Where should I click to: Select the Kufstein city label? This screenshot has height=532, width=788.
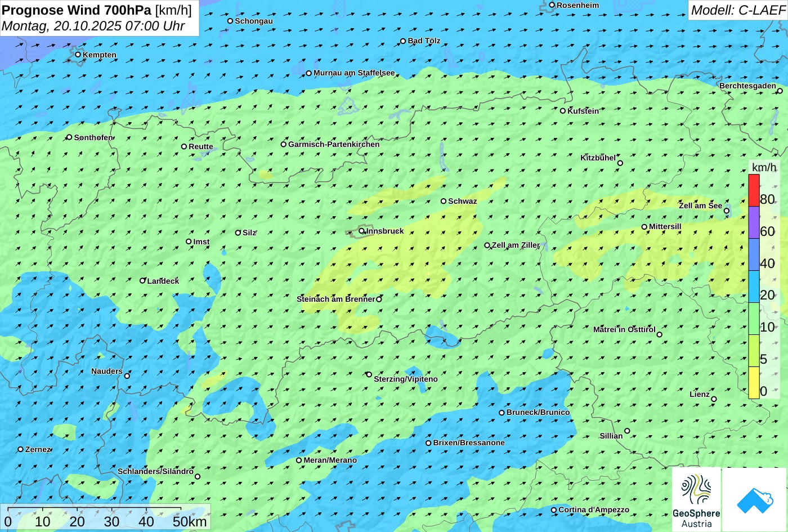[583, 111]
